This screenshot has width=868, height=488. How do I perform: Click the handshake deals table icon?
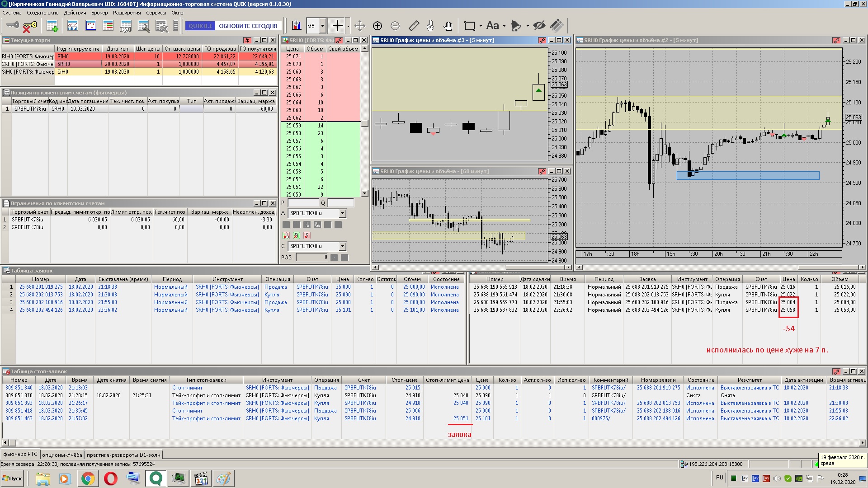coord(125,26)
